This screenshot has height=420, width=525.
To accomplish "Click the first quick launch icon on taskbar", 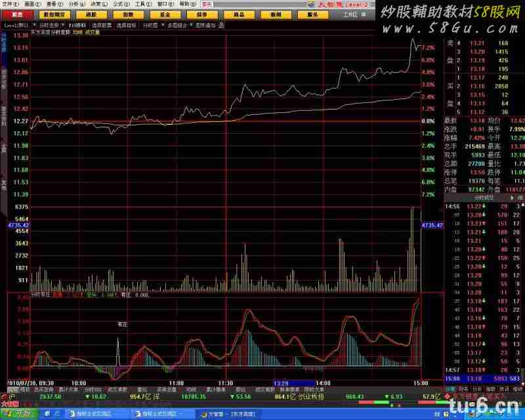I will click(x=47, y=414).
